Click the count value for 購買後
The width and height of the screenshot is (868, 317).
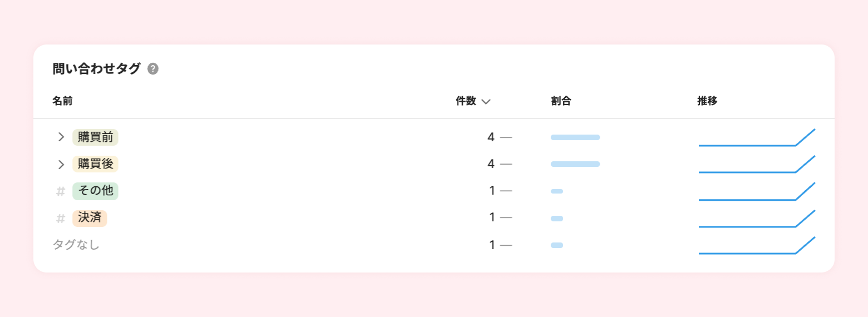coord(491,164)
